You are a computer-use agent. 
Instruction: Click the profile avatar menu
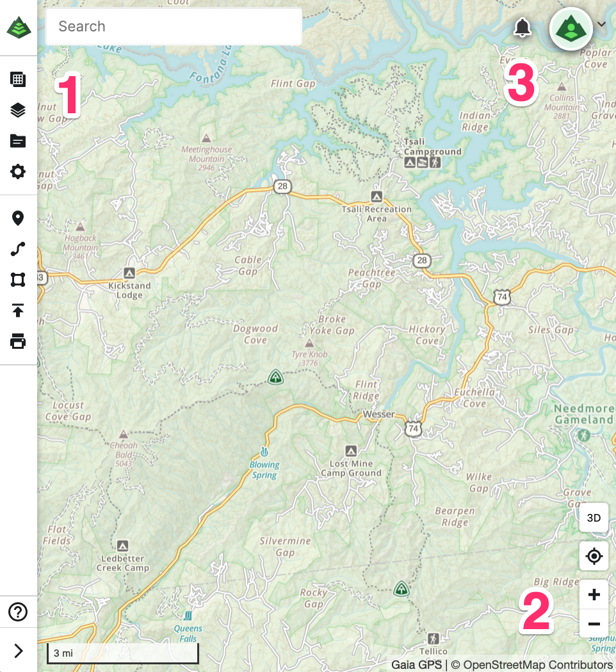coord(571,29)
